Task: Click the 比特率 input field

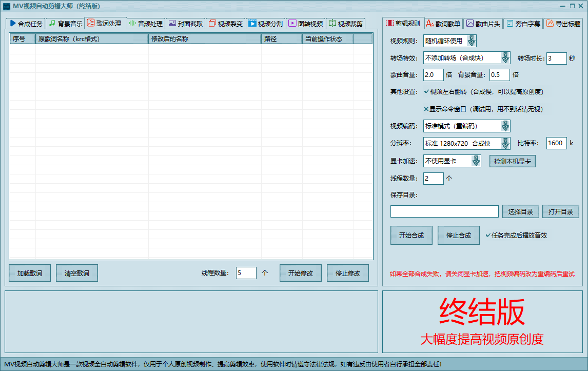Action: [556, 143]
